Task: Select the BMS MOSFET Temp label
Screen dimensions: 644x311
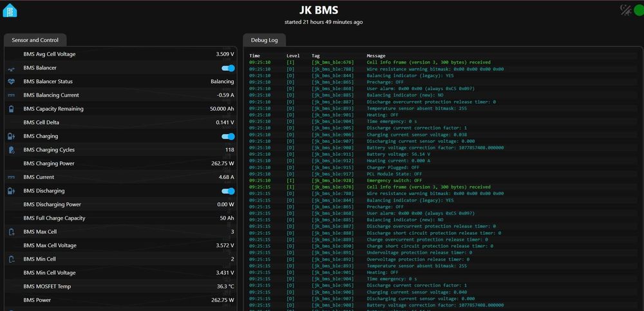Action: [x=47, y=287]
